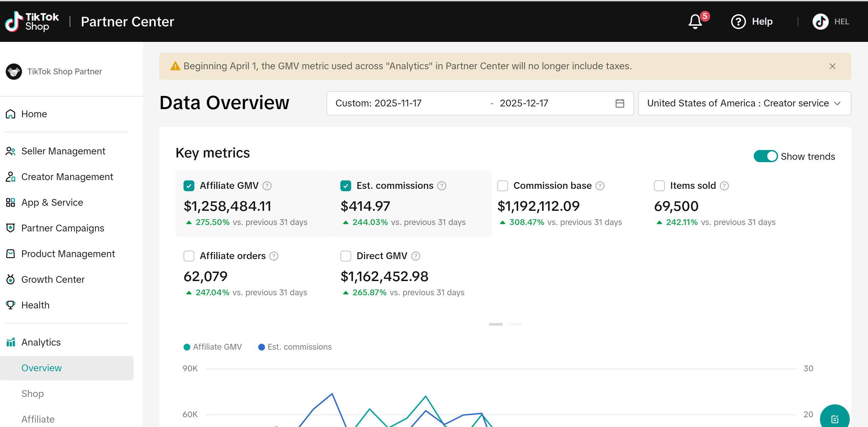Click the Items sold info icon
The height and width of the screenshot is (427, 868).
[724, 186]
